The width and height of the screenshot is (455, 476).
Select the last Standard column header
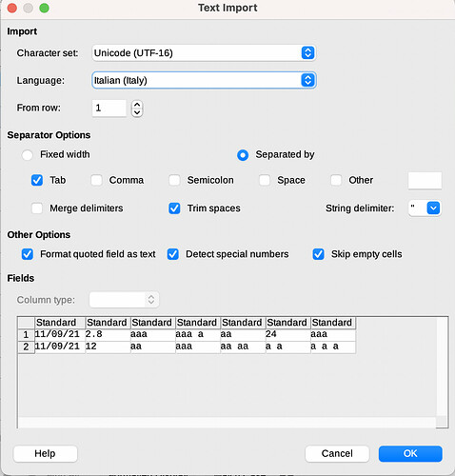[x=333, y=323]
